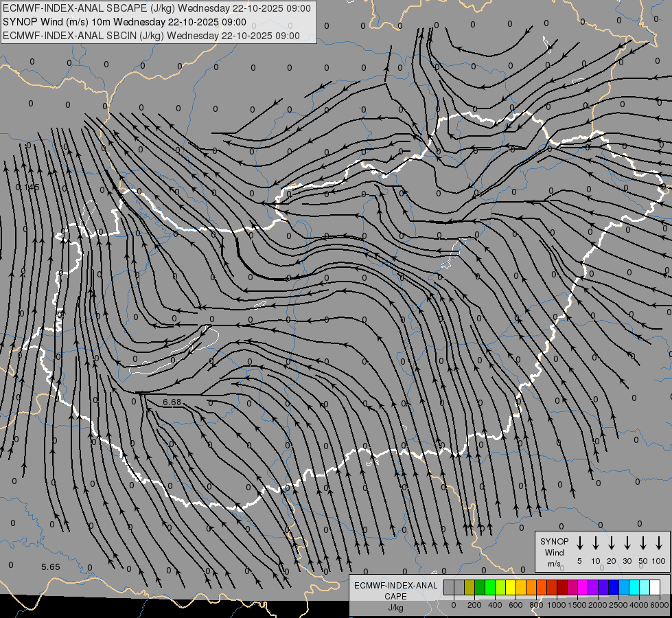Click the 1000 tick label in CAPE legend
This screenshot has height=618, width=672.
tap(556, 605)
